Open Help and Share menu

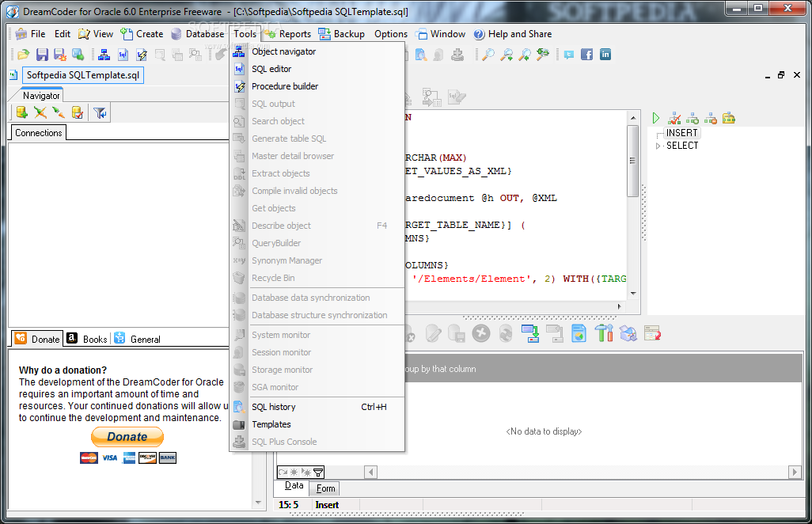tap(513, 34)
